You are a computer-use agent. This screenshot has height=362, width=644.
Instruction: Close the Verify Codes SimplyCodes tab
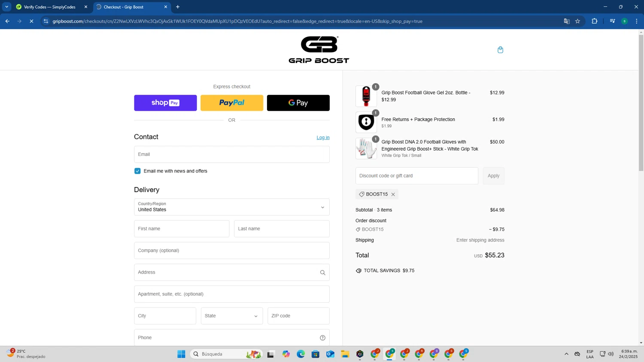86,7
